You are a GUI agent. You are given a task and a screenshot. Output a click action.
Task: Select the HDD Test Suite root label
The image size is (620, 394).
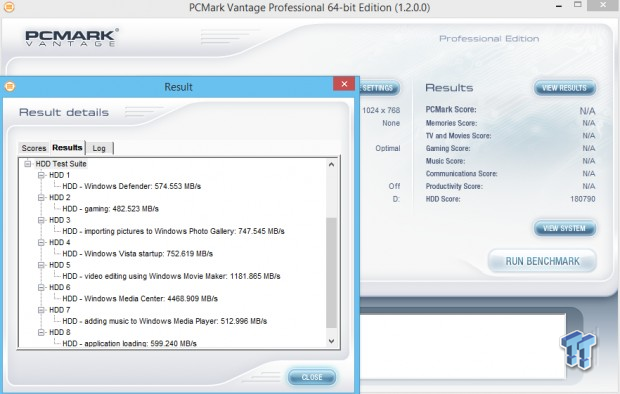coord(61,163)
